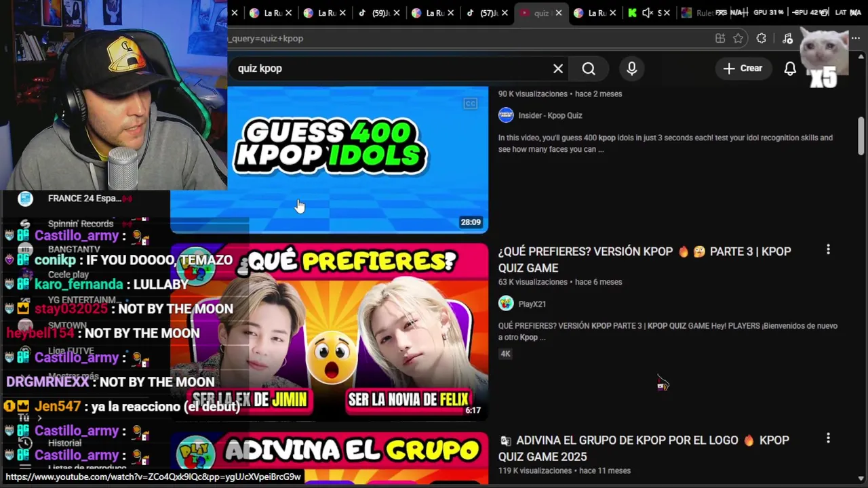
Task: Click the page vertical scrollbar thumb
Action: (x=861, y=136)
